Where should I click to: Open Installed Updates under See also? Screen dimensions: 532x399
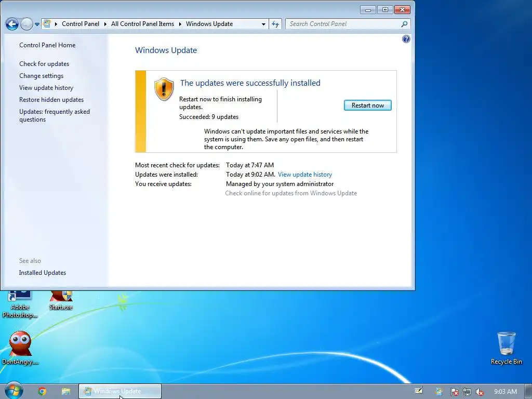[43, 273]
